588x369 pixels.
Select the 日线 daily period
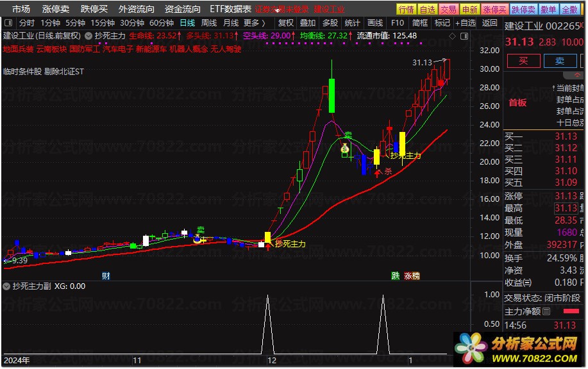(187, 23)
